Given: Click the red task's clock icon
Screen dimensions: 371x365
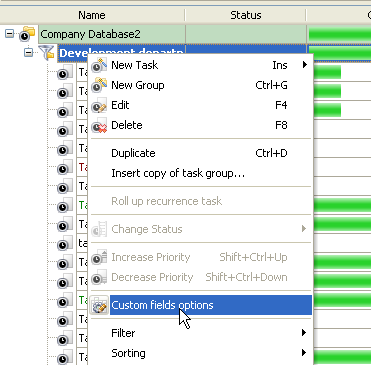Looking at the screenshot, I should (64, 167).
